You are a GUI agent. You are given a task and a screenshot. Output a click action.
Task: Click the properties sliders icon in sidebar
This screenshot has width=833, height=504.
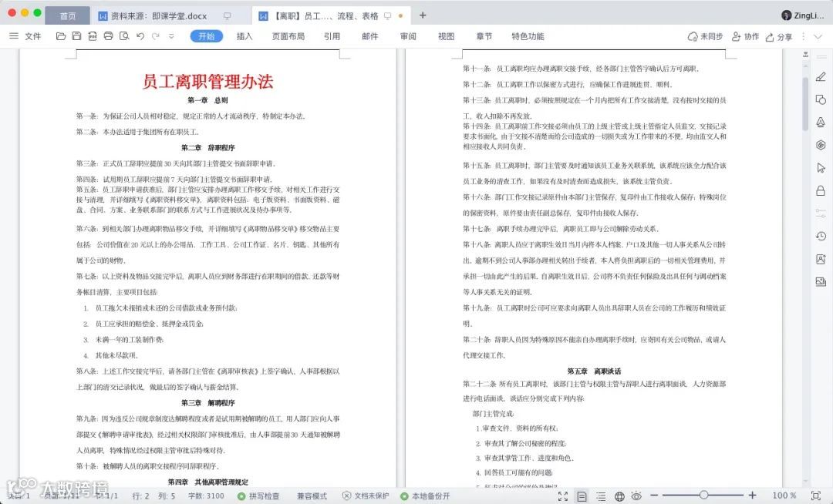point(821,213)
